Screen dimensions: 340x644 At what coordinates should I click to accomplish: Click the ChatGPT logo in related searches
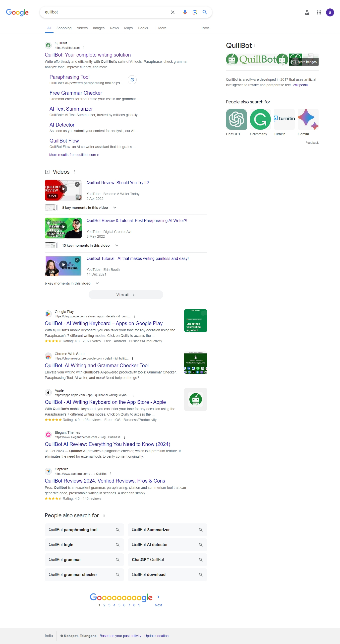[236, 119]
